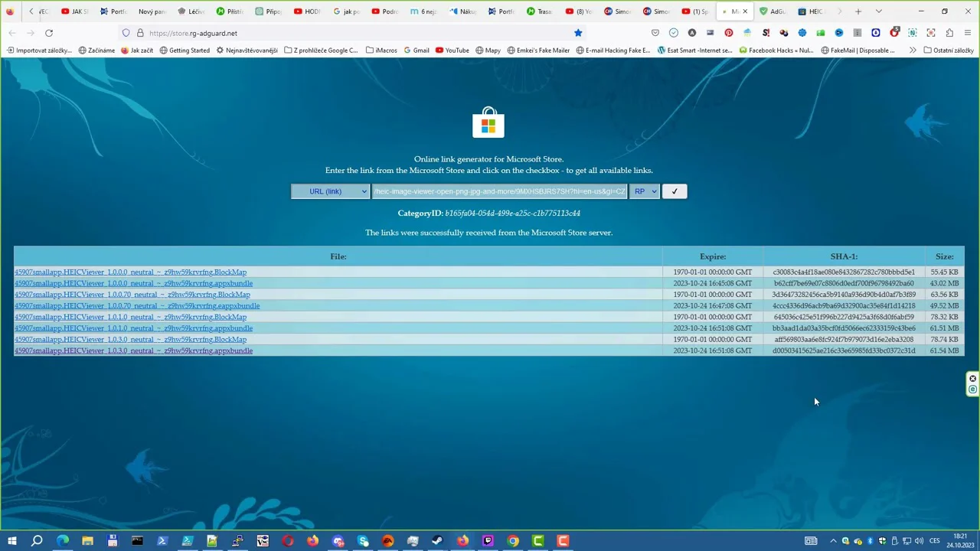Show more bookmarks with the overflow chevron
This screenshot has height=551, width=980.
tap(913, 51)
